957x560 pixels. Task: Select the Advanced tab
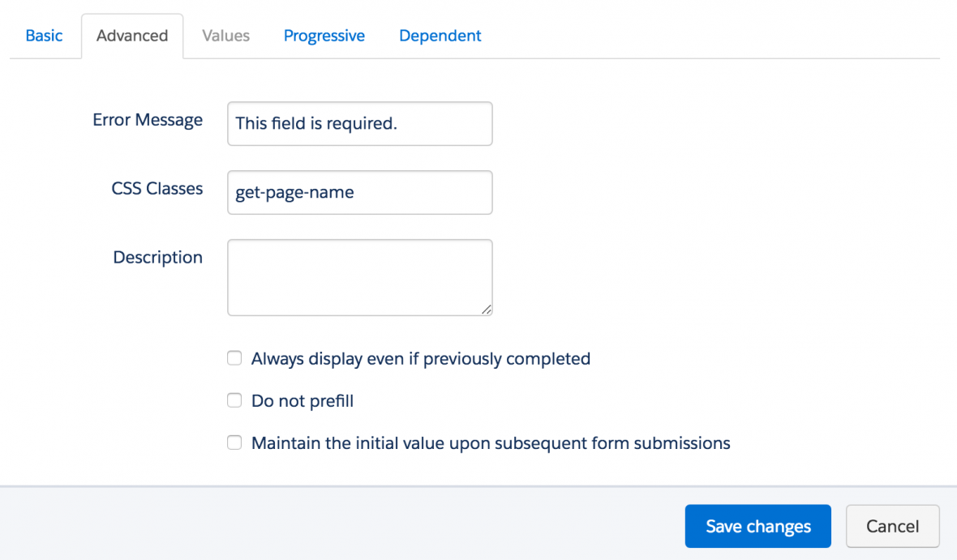[x=131, y=36]
